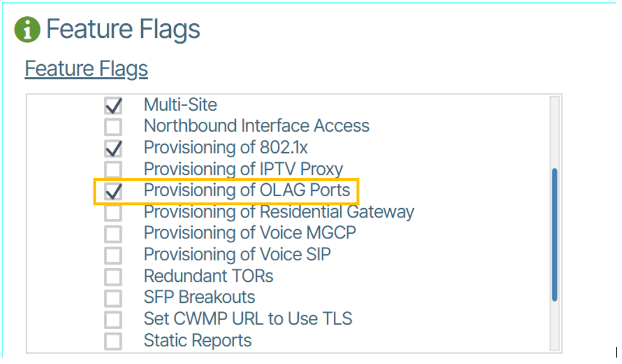Click the Multi-Site label text

coord(180,105)
